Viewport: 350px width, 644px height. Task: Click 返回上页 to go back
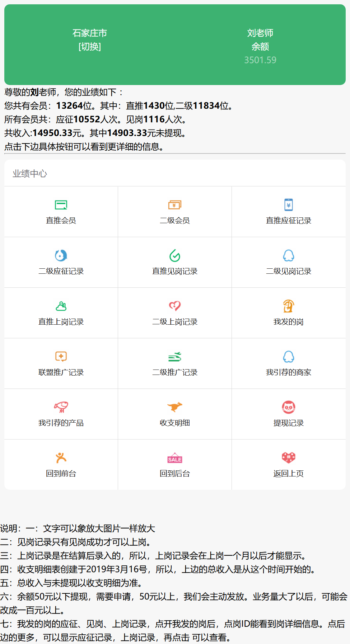[x=289, y=474]
